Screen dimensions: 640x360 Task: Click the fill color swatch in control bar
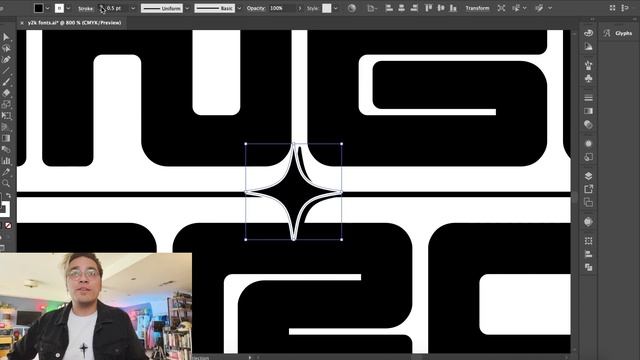pyautogui.click(x=39, y=8)
